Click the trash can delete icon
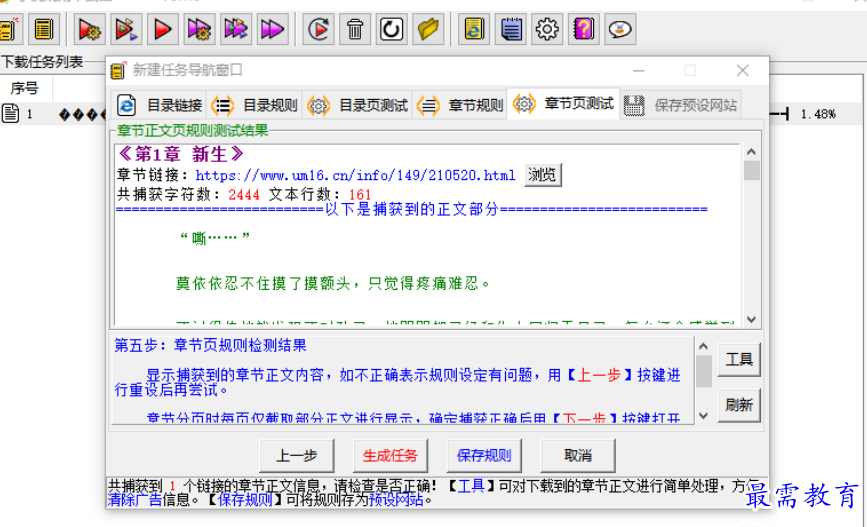Image resolution: width=867 pixels, height=527 pixels. [x=355, y=29]
